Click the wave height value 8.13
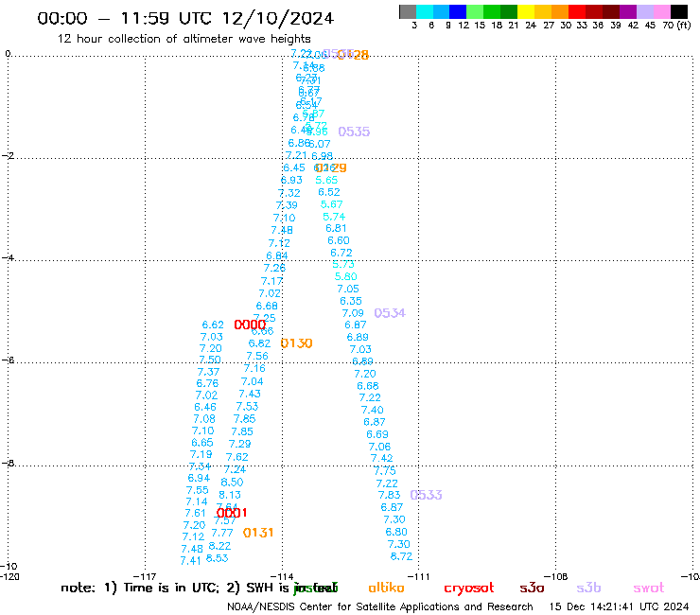700x615 pixels. pyautogui.click(x=230, y=495)
